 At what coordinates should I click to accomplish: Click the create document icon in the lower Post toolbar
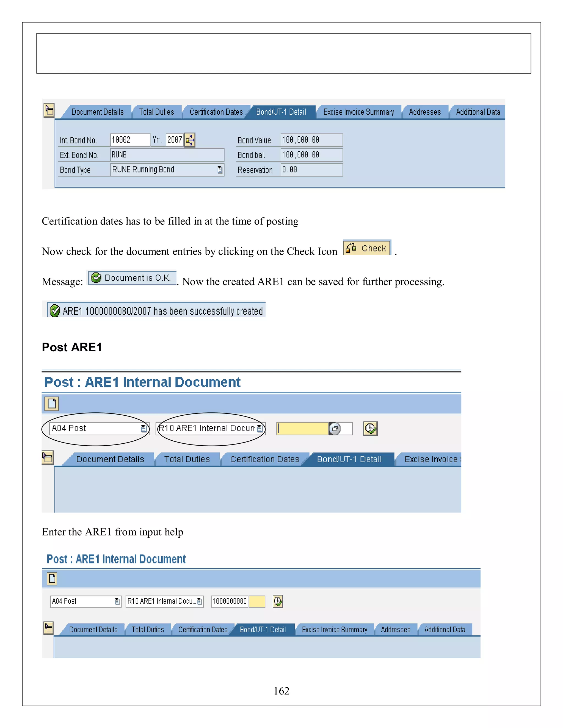coord(52,579)
